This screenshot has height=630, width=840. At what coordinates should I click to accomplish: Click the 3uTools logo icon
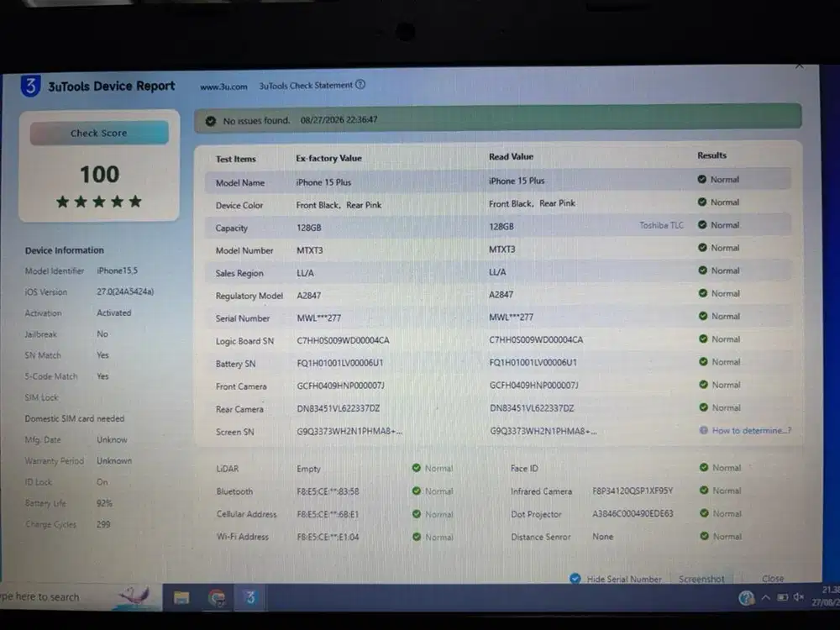click(30, 86)
